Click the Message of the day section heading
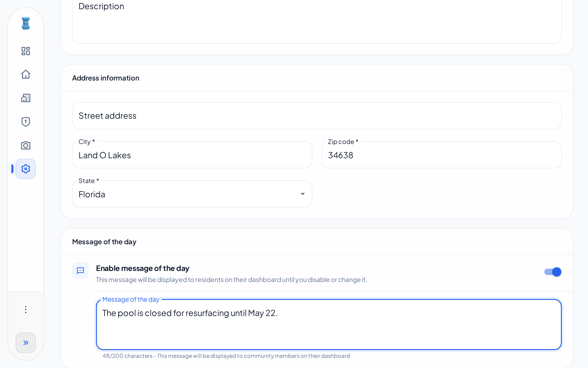 104,242
